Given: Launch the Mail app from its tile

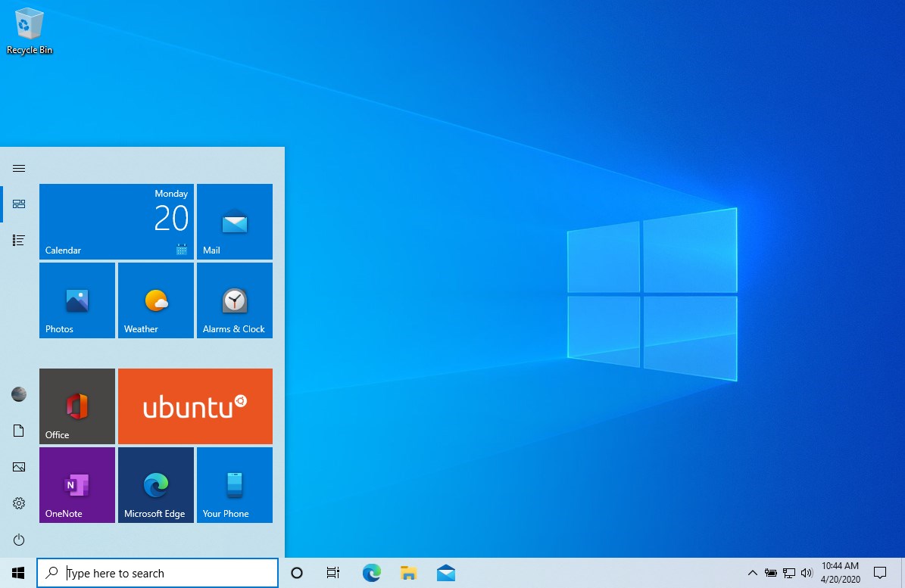Looking at the screenshot, I should point(234,221).
